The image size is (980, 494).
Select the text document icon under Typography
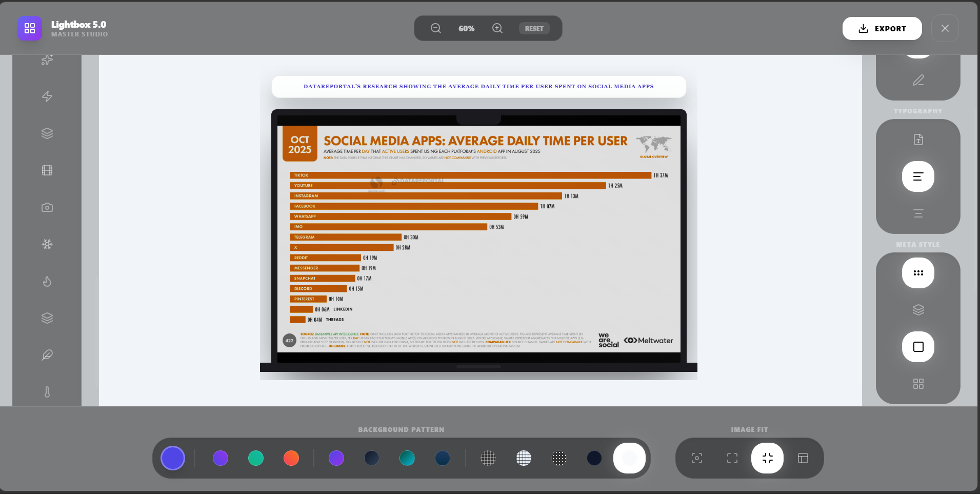point(918,140)
